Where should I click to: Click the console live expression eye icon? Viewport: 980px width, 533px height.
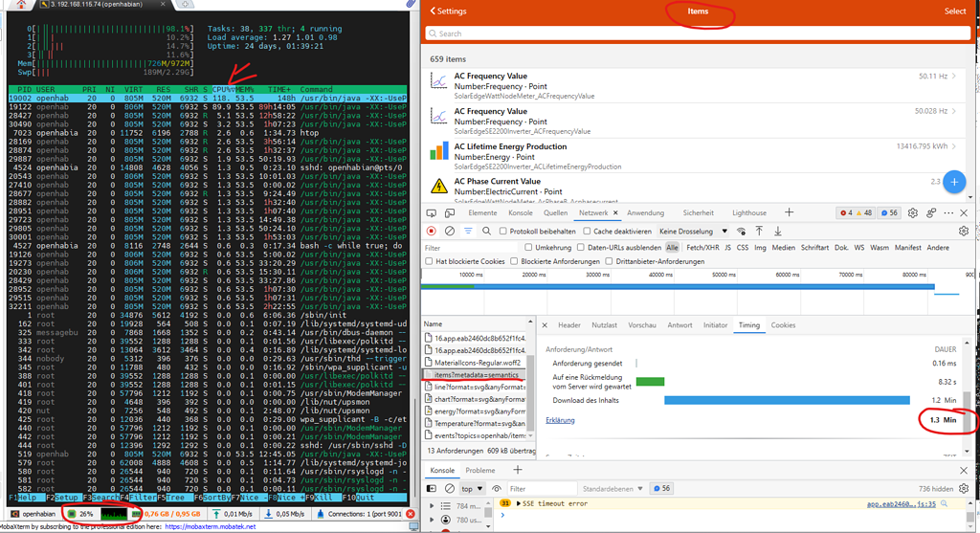(x=497, y=489)
